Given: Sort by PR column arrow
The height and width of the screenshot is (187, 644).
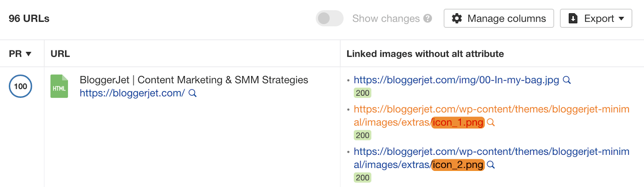Looking at the screenshot, I should [x=29, y=54].
